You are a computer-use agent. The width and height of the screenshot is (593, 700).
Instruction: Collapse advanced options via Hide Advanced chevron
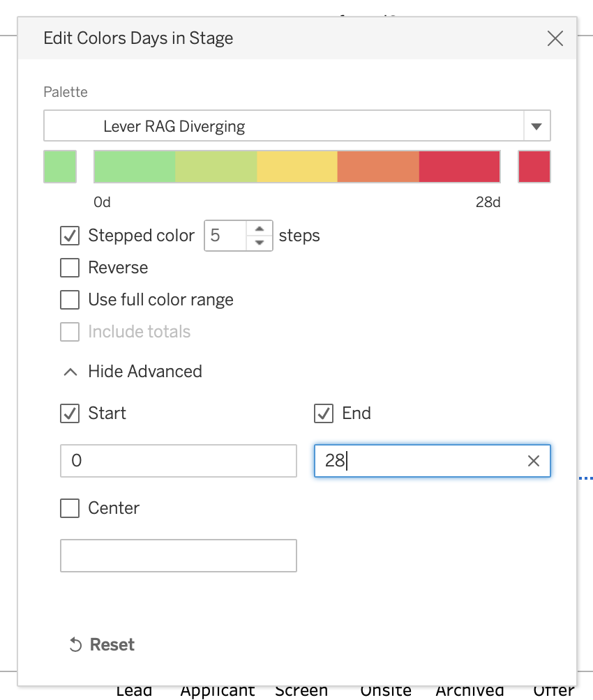(70, 372)
